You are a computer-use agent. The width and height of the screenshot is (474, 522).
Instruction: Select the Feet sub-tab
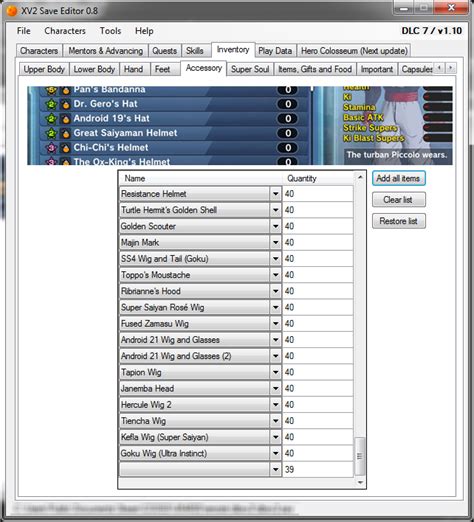(x=163, y=69)
